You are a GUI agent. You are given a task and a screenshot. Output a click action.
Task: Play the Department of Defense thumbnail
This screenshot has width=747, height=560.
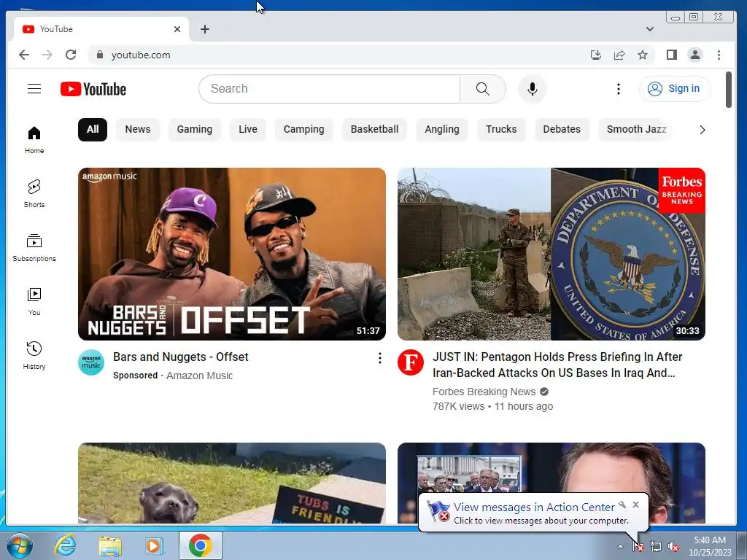(x=551, y=254)
